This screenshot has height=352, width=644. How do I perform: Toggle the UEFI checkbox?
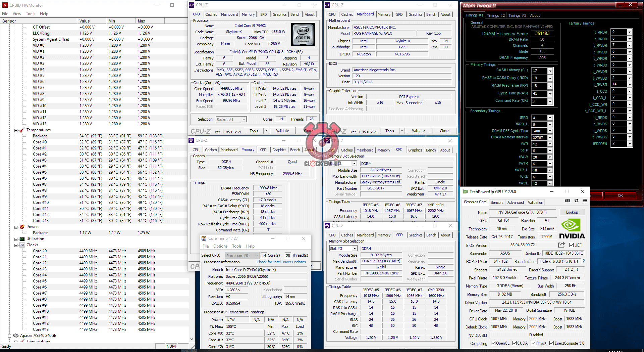click(x=571, y=245)
